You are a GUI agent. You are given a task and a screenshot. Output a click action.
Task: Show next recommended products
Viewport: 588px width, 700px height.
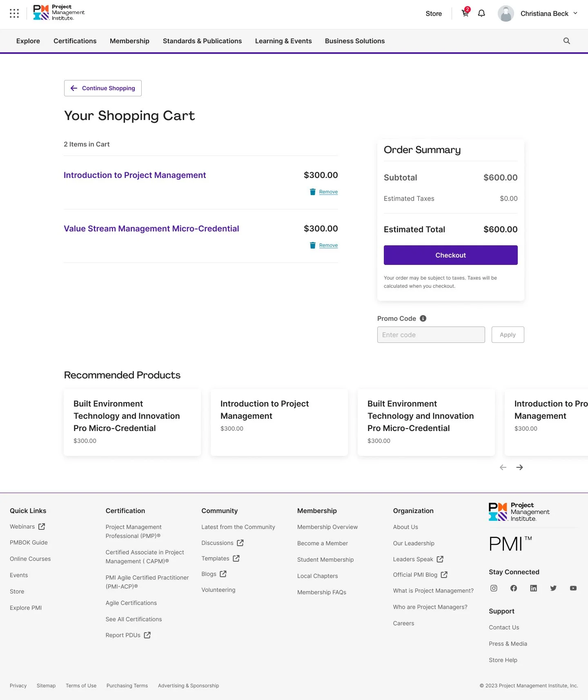point(519,467)
